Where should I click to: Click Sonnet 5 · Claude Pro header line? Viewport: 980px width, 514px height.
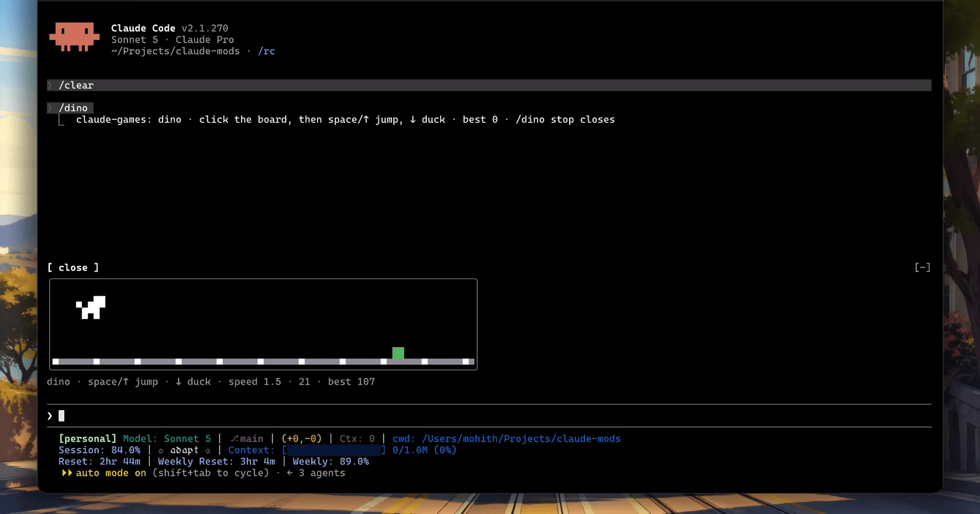click(x=172, y=40)
